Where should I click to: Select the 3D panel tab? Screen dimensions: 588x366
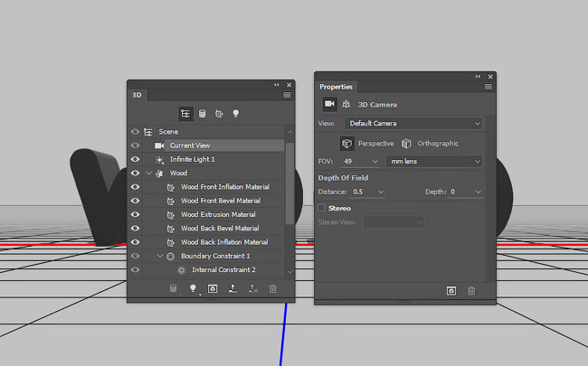[x=137, y=95]
